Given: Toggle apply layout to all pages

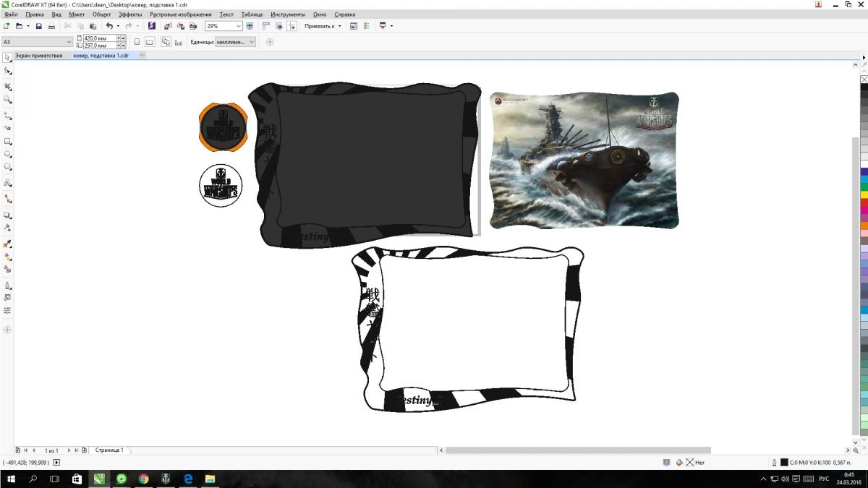Looking at the screenshot, I should (x=166, y=42).
